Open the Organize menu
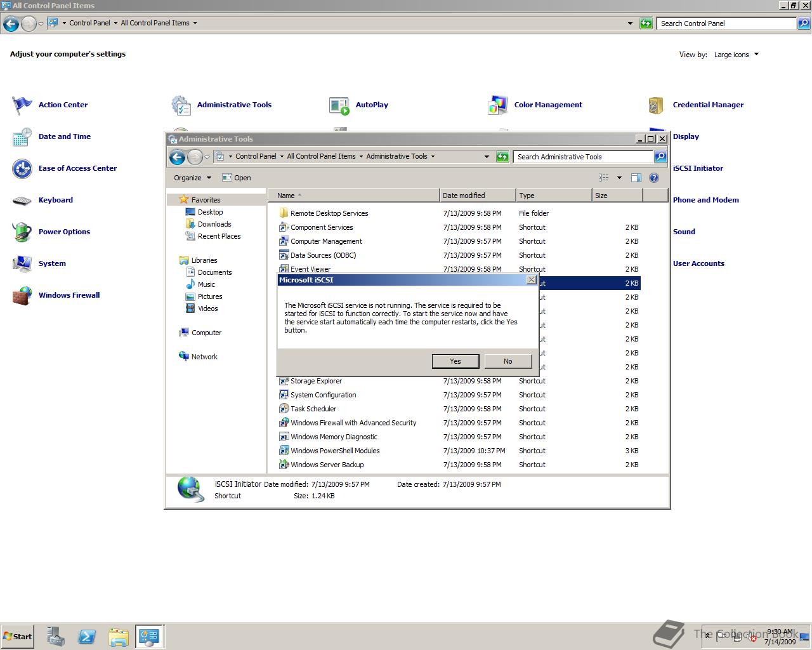The height and width of the screenshot is (650, 812). [x=192, y=178]
